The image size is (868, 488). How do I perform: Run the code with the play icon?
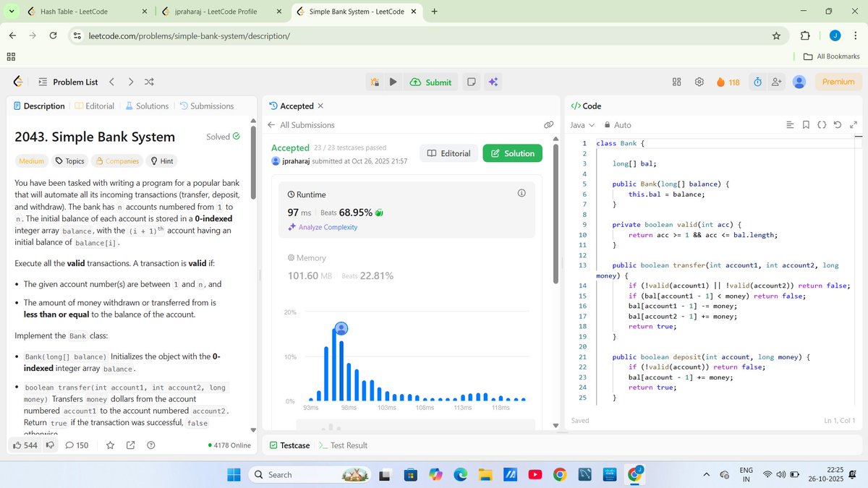(393, 82)
